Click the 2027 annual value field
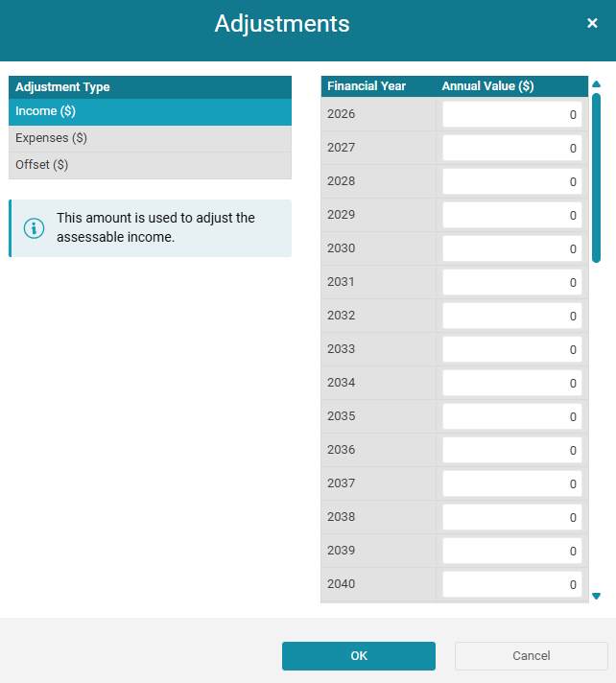The image size is (616, 683). click(x=511, y=149)
